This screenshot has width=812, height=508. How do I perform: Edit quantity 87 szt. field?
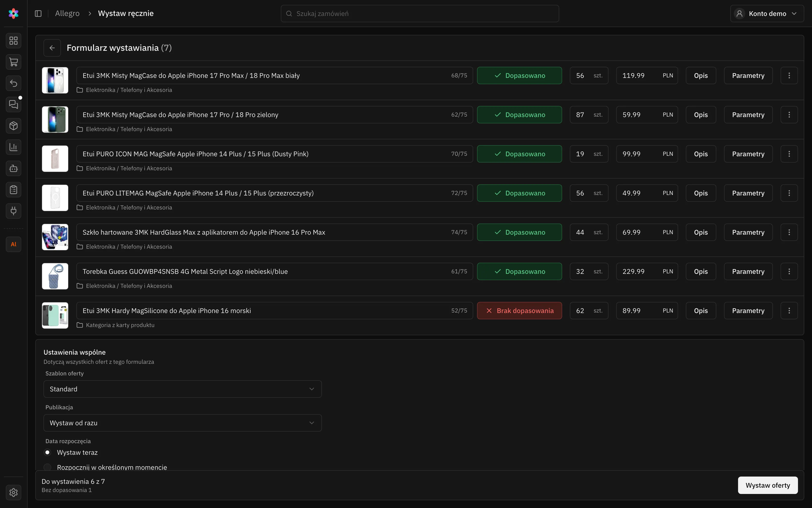pos(589,115)
